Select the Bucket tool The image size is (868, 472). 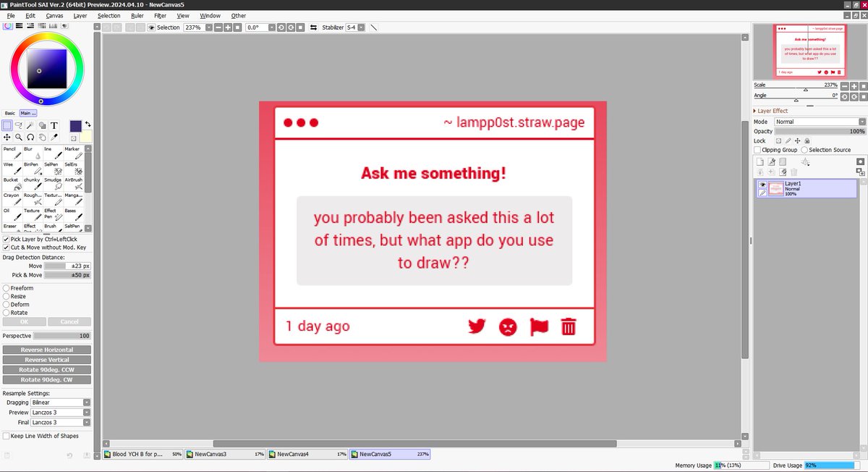(12, 183)
